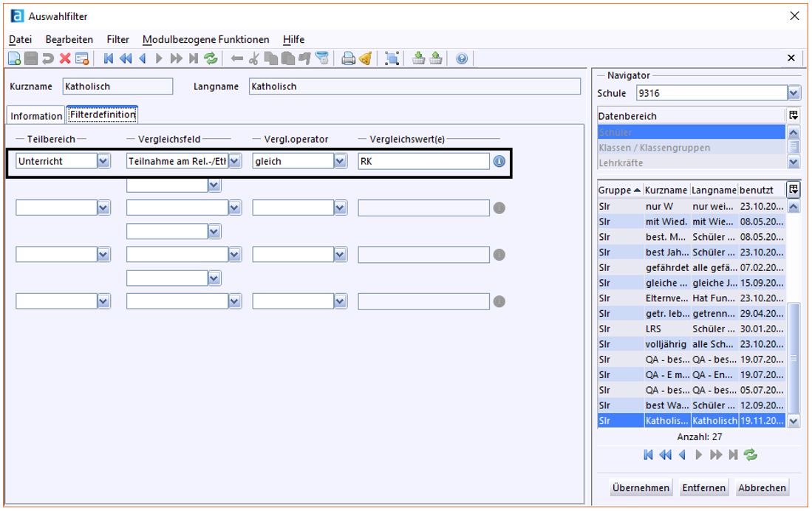This screenshot has height=511, width=812.
Task: Sort list by Kurzname column header
Action: 666,190
